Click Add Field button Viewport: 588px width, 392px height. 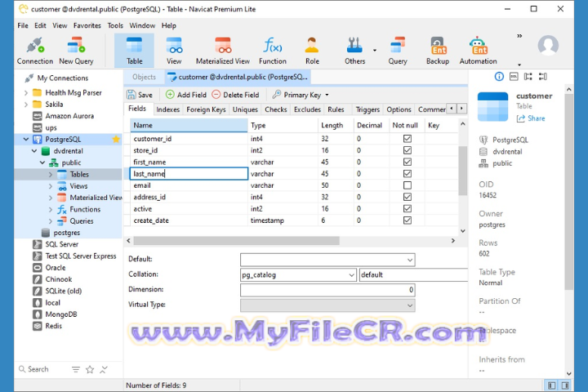click(x=186, y=95)
